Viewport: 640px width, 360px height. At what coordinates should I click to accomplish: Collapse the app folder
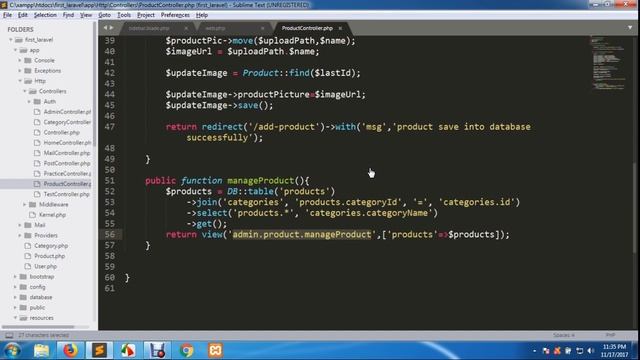coord(16,50)
